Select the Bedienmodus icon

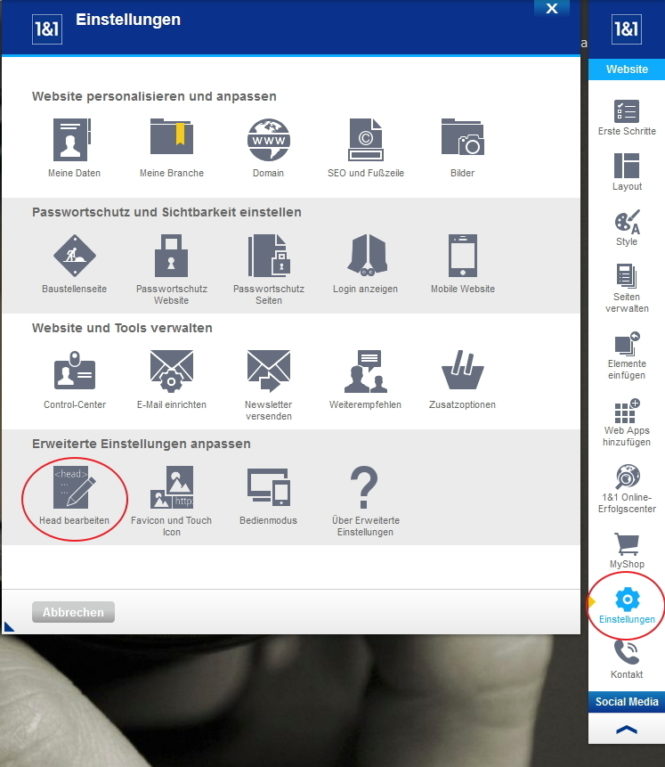coord(268,489)
